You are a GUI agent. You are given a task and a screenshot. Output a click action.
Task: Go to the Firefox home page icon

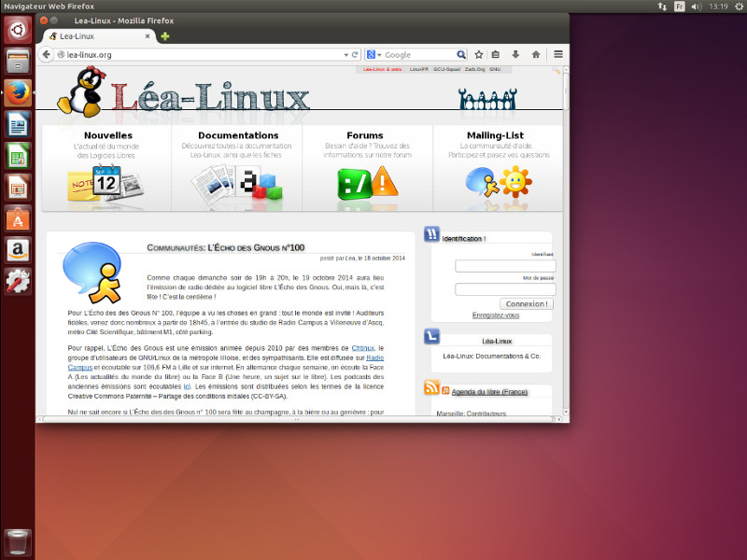[536, 54]
